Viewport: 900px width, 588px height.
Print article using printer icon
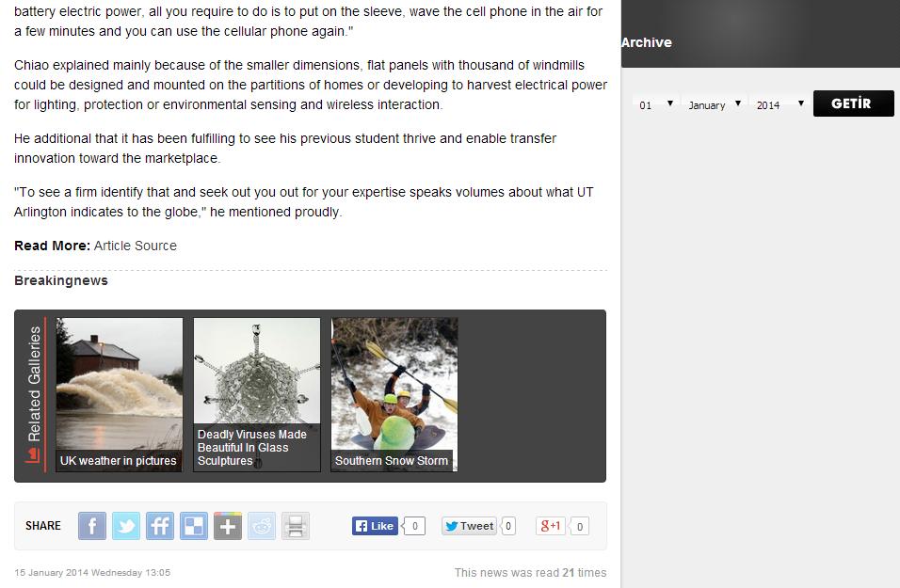[296, 526]
